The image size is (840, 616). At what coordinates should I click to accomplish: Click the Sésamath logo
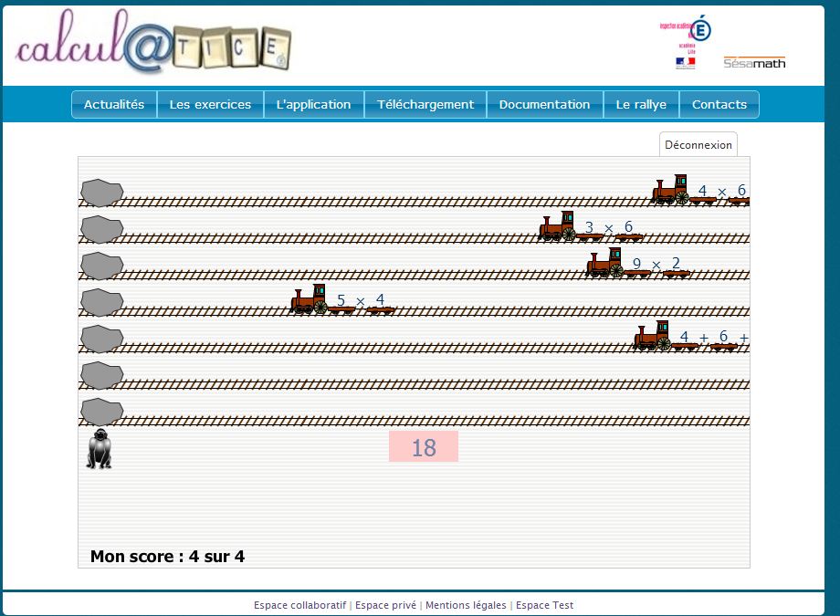pos(754,62)
